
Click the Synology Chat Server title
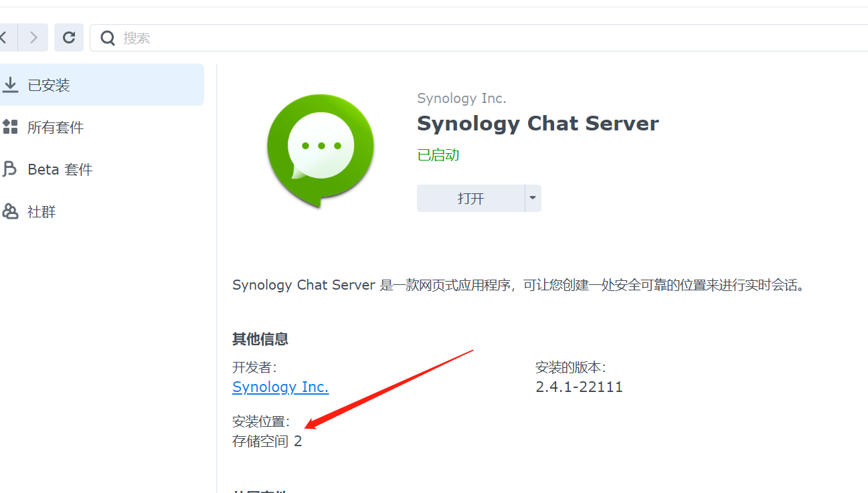pyautogui.click(x=538, y=124)
